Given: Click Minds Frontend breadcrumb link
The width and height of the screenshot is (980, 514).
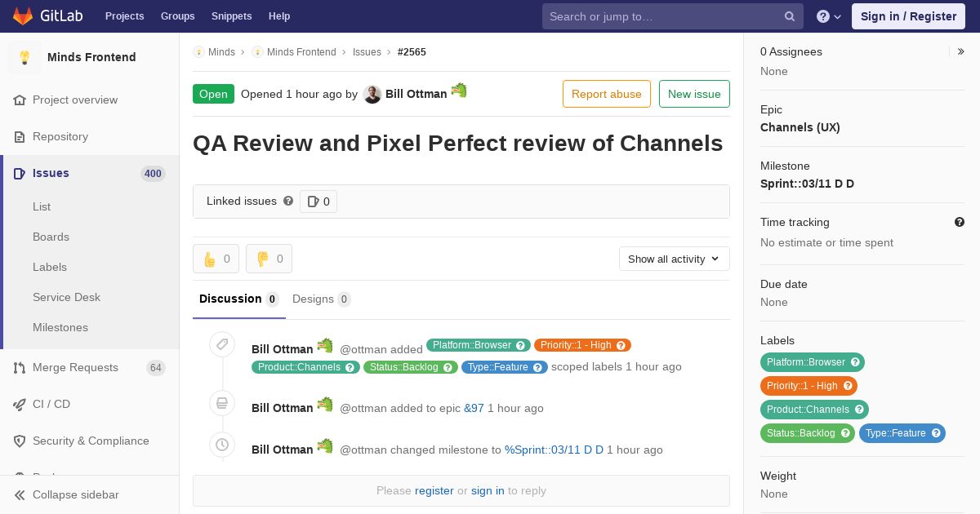Looking at the screenshot, I should point(301,51).
